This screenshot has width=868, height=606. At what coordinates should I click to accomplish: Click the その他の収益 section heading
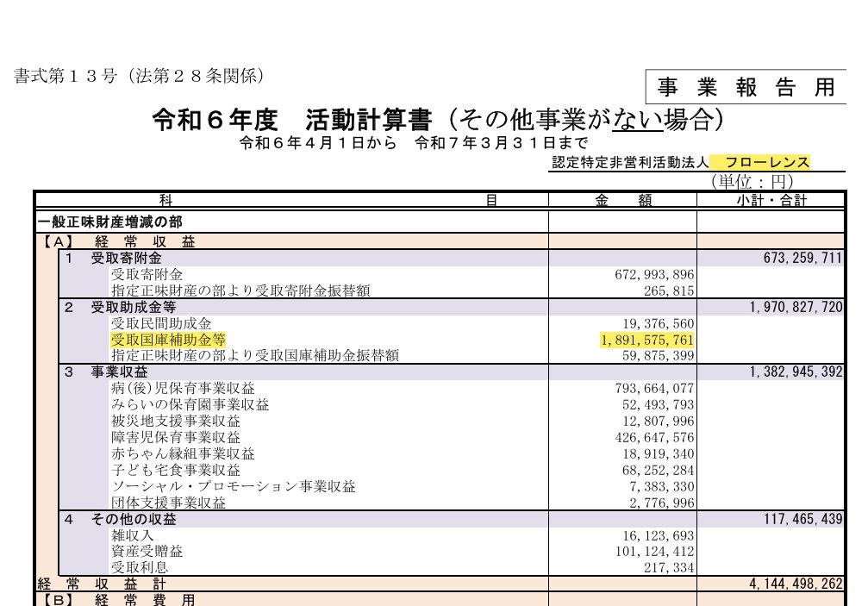(x=134, y=519)
